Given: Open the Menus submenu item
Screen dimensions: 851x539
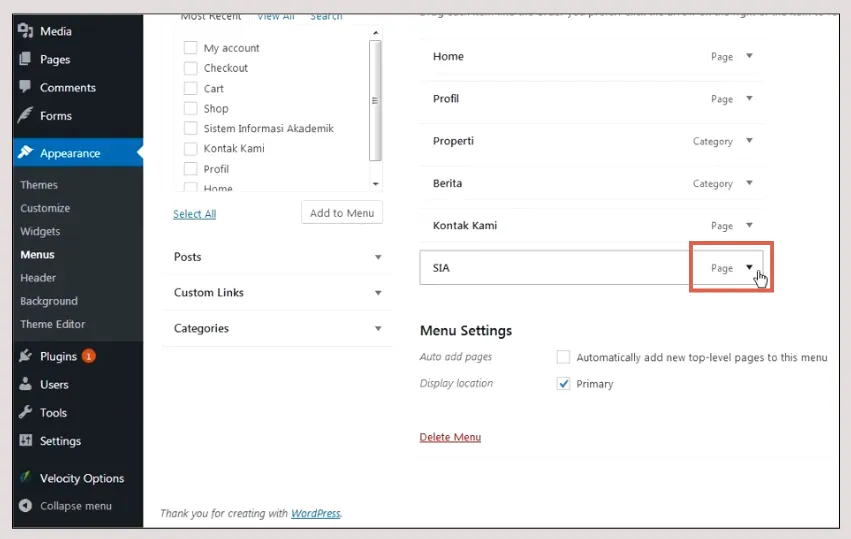Looking at the screenshot, I should (37, 255).
